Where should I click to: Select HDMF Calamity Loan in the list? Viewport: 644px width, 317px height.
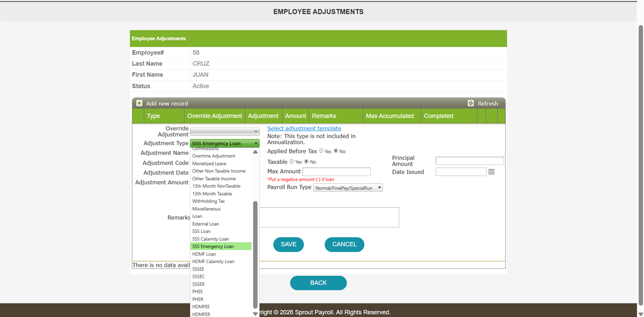[221, 262]
